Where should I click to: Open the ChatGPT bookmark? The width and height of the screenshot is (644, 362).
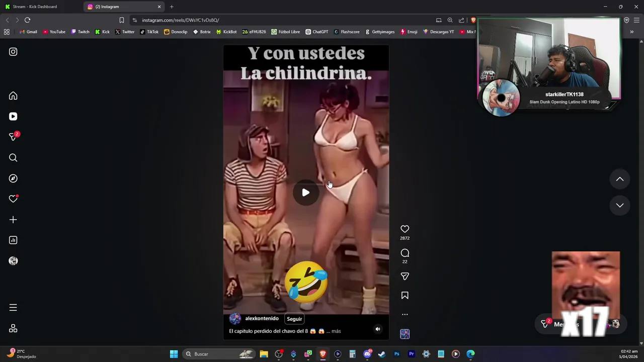click(317, 32)
